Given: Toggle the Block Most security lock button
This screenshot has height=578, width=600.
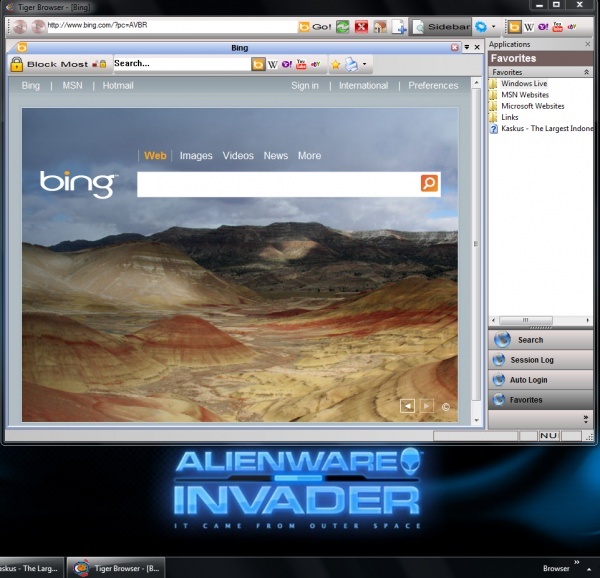Looking at the screenshot, I should 50,64.
